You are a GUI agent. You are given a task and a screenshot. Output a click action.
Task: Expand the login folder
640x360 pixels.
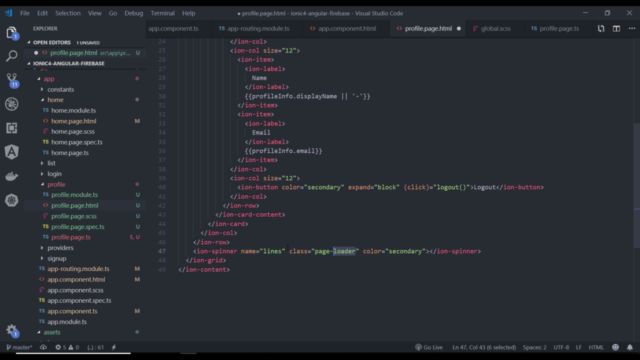pos(54,174)
